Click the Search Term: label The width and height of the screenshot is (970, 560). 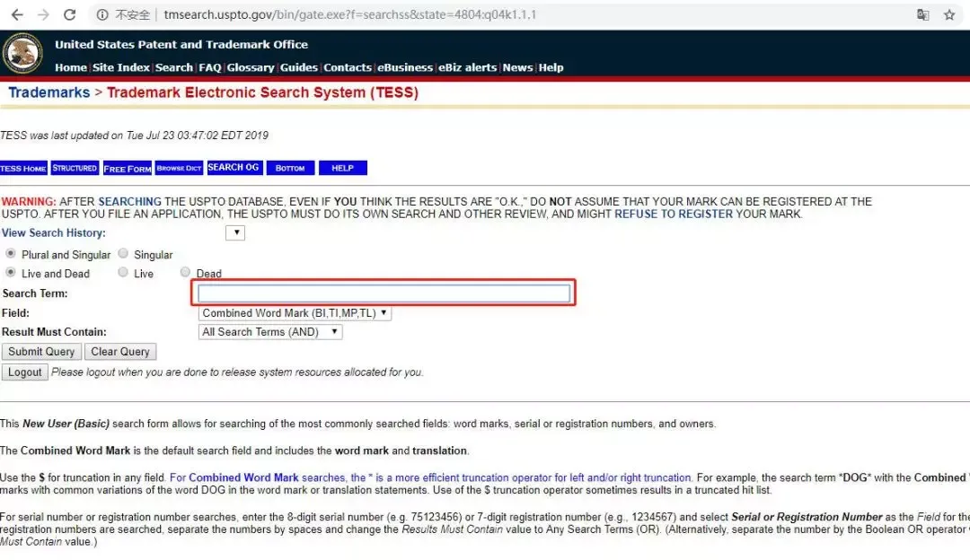pos(35,293)
